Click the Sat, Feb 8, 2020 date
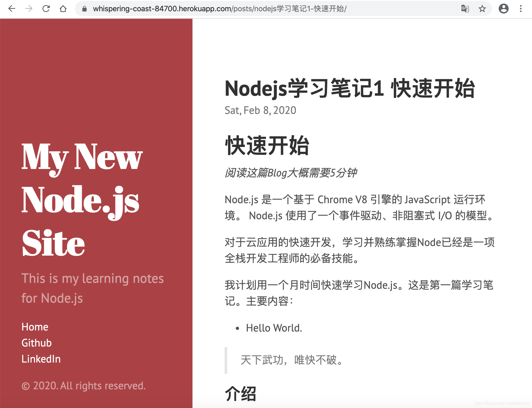 click(x=260, y=110)
